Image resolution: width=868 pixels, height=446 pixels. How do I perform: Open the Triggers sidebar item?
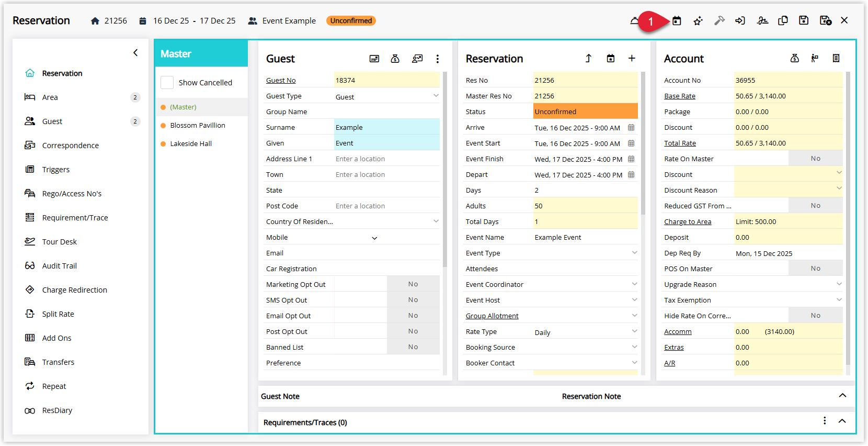(x=82, y=170)
